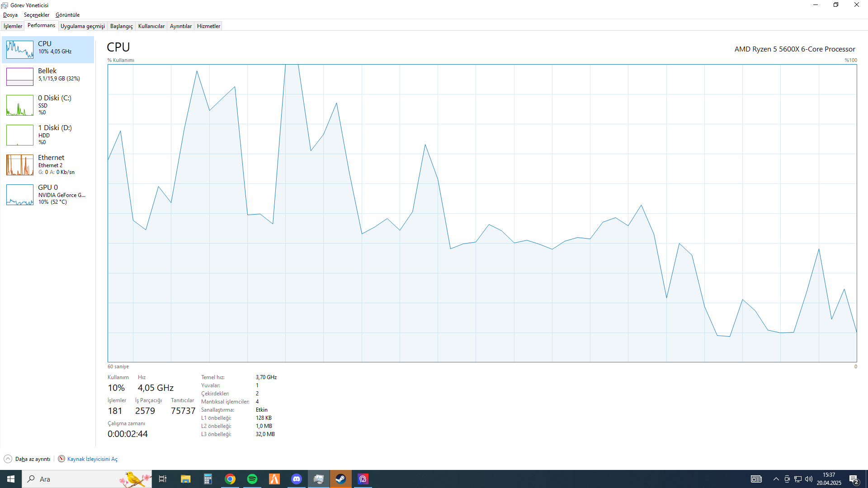Open Discord from the taskbar

click(x=297, y=479)
